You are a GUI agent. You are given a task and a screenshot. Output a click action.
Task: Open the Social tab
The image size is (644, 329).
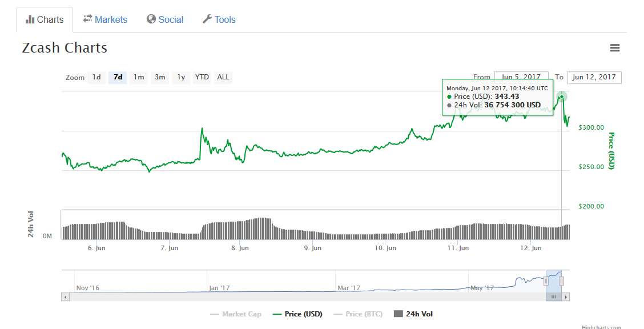(165, 20)
